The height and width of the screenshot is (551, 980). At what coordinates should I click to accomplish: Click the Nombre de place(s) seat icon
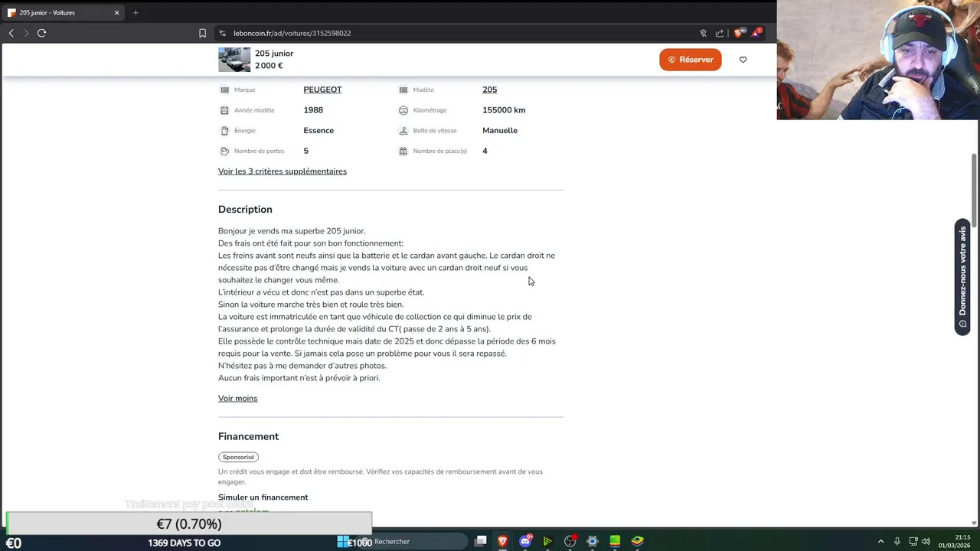click(x=403, y=152)
